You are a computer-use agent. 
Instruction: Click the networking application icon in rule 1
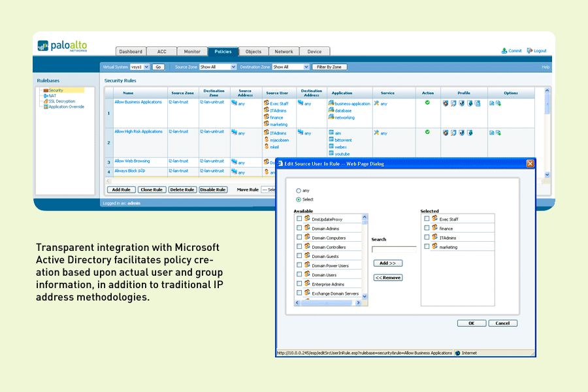331,117
